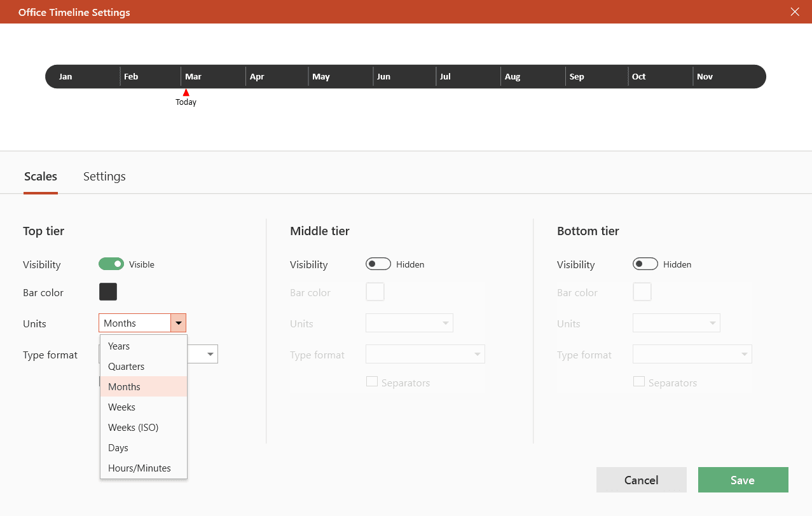Viewport: 812px width, 516px height.
Task: Turn off Top tier visibility toggle
Action: [111, 264]
